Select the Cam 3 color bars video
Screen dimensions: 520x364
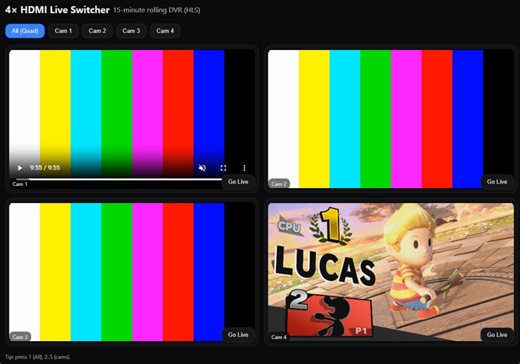coord(132,272)
